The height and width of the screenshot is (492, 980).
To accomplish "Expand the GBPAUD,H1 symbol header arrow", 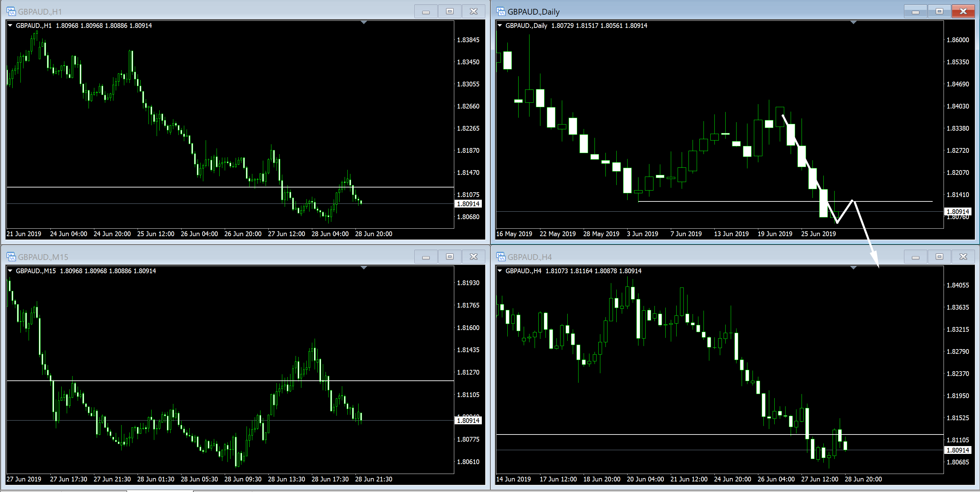I will [10, 26].
